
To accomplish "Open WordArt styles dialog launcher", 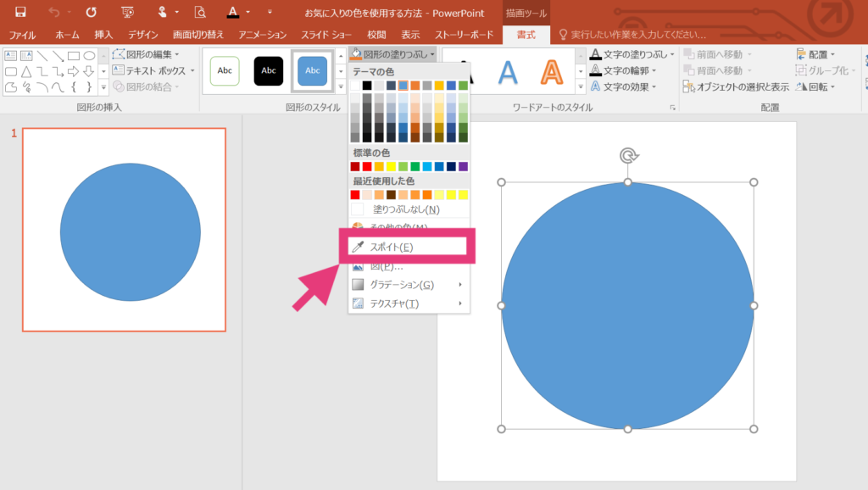I will (x=672, y=108).
